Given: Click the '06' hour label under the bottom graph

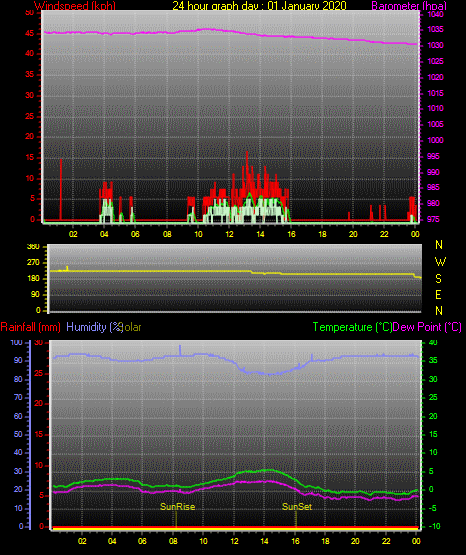Looking at the screenshot, I should tap(142, 541).
